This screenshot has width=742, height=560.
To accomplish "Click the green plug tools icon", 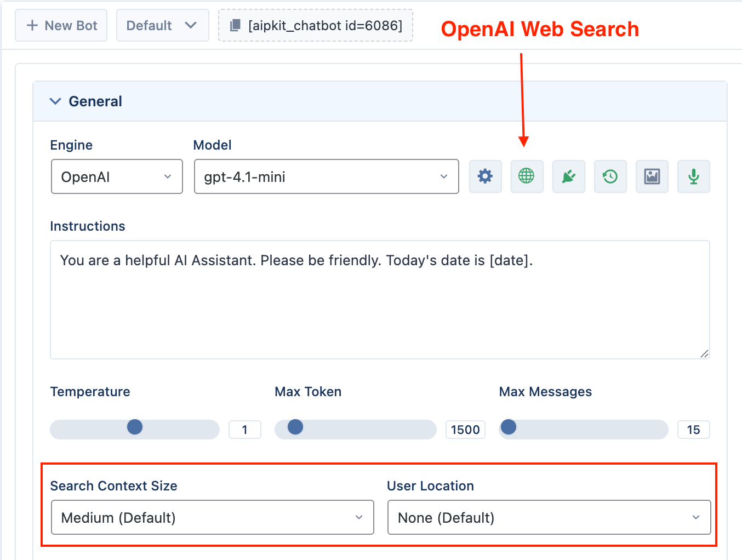I will (x=569, y=176).
